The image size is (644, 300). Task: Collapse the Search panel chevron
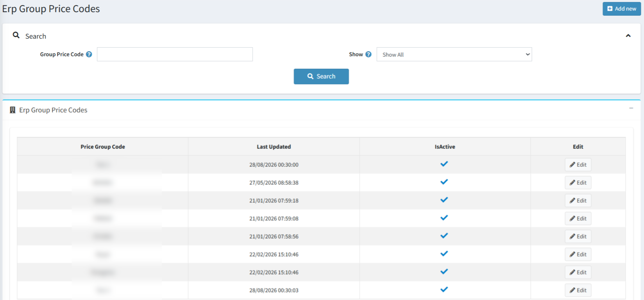[628, 36]
